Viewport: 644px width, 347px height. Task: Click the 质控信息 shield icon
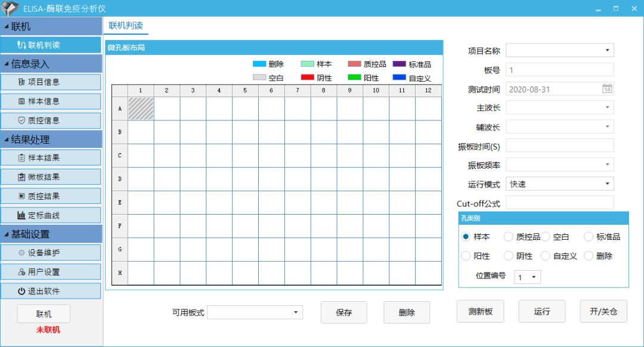coord(22,120)
